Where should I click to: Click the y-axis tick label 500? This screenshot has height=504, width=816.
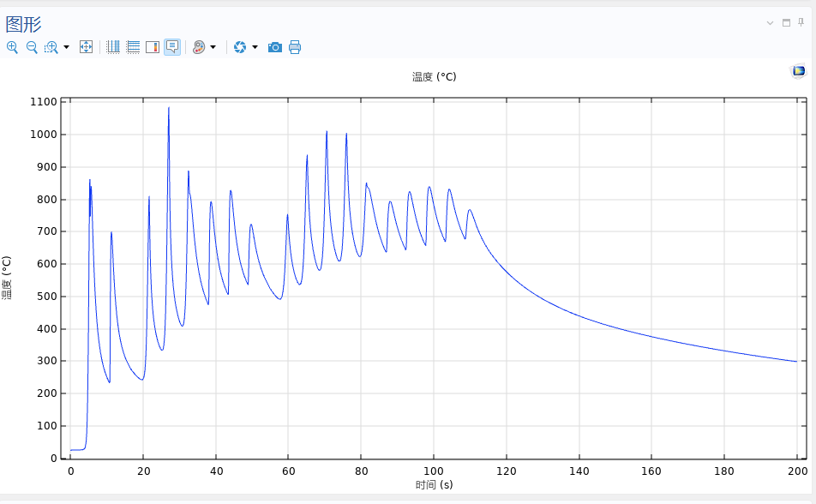click(47, 297)
